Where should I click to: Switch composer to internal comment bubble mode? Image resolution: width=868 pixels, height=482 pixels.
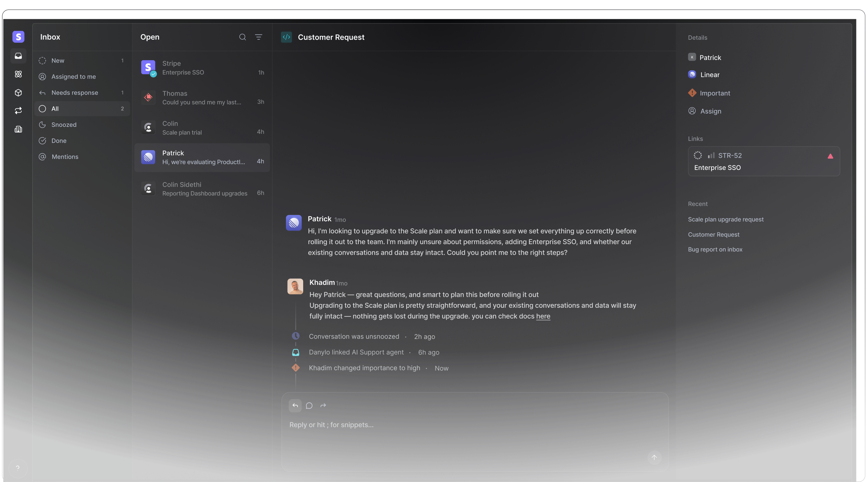pos(309,405)
